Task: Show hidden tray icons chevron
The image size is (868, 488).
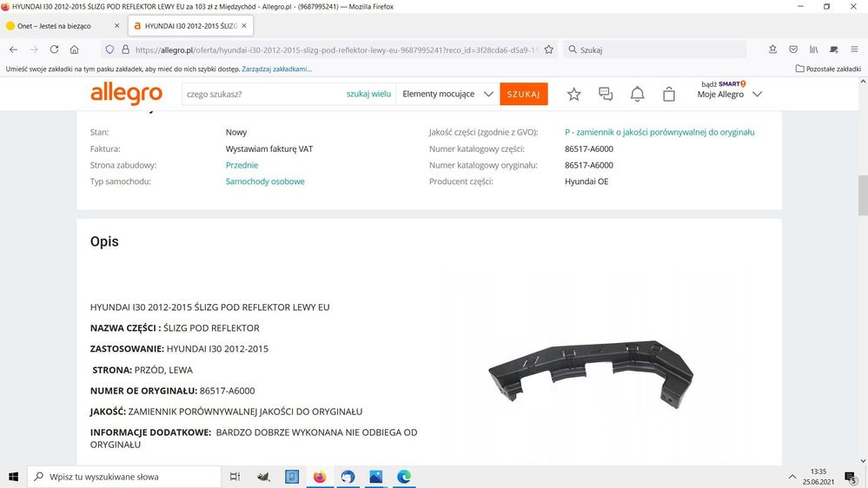Action: (x=792, y=477)
